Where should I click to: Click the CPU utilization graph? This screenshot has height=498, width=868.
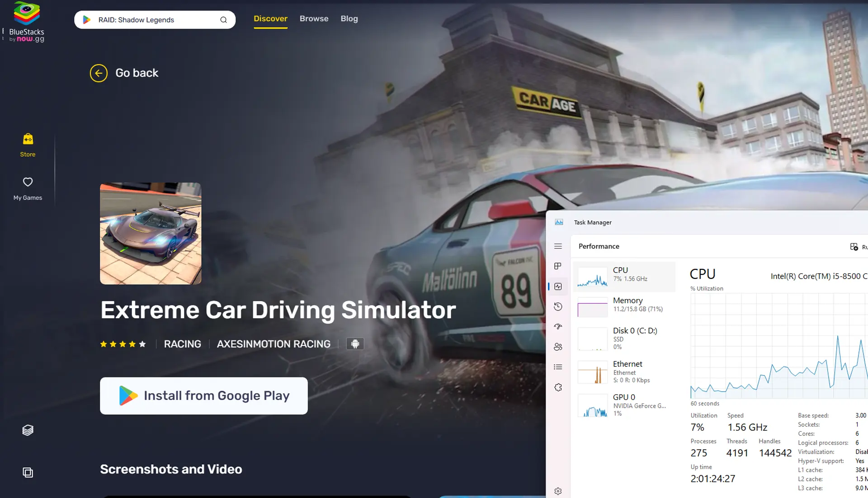click(x=779, y=346)
